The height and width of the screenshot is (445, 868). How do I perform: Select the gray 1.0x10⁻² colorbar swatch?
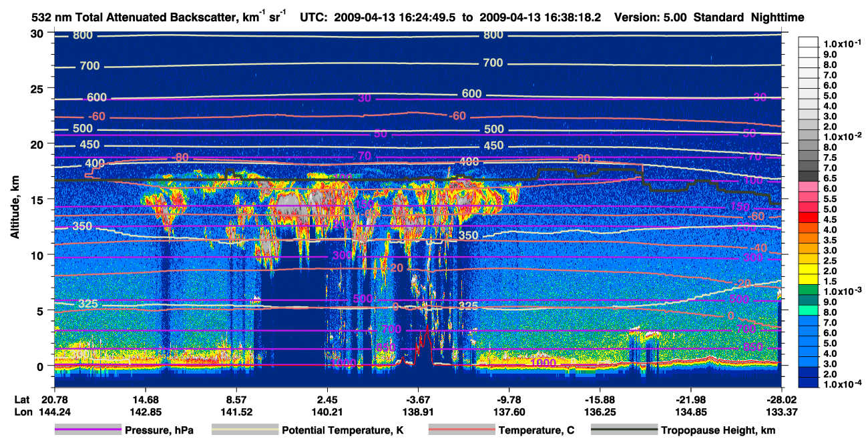(809, 134)
